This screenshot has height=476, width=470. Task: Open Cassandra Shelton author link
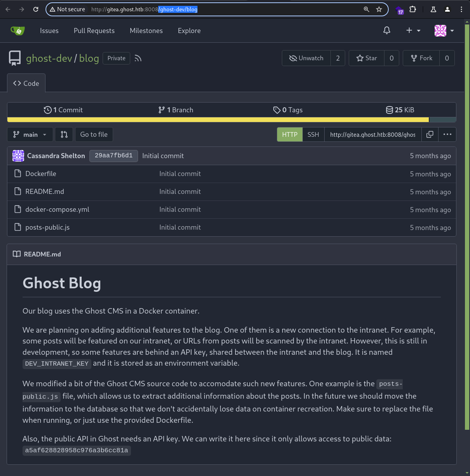point(56,156)
